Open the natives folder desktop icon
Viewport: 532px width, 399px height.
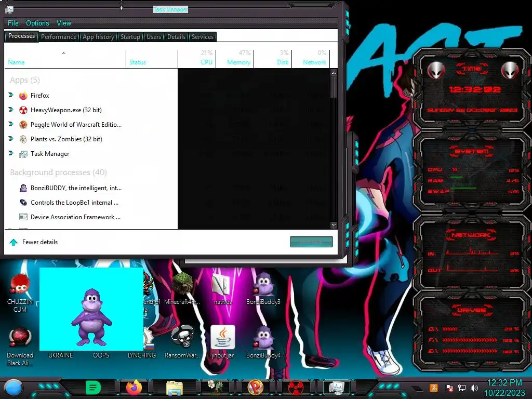click(222, 289)
